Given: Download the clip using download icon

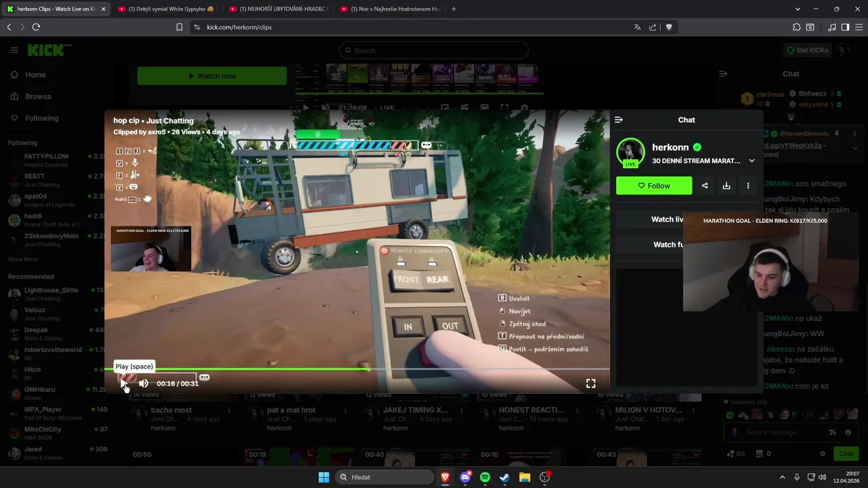Looking at the screenshot, I should [726, 186].
